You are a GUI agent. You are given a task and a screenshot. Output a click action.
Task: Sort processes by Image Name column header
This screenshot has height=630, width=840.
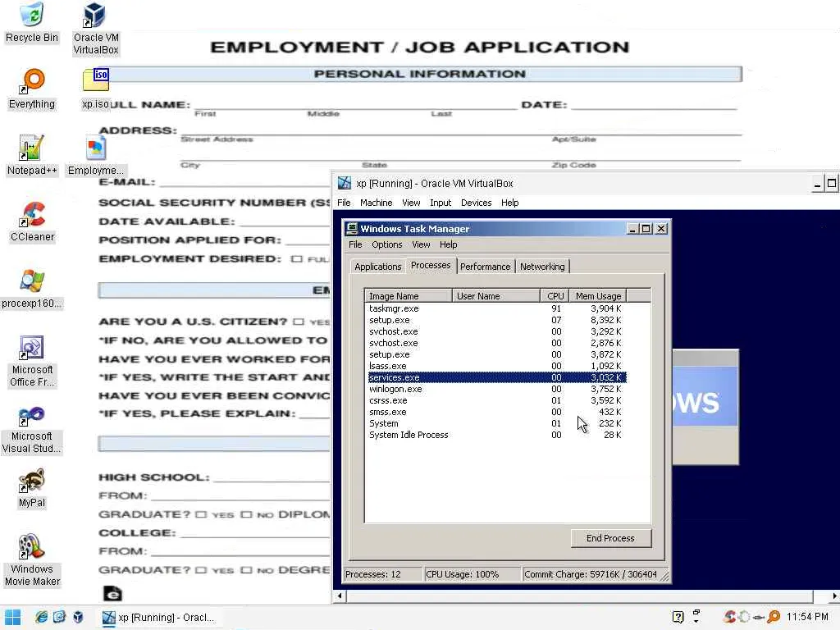pos(409,295)
